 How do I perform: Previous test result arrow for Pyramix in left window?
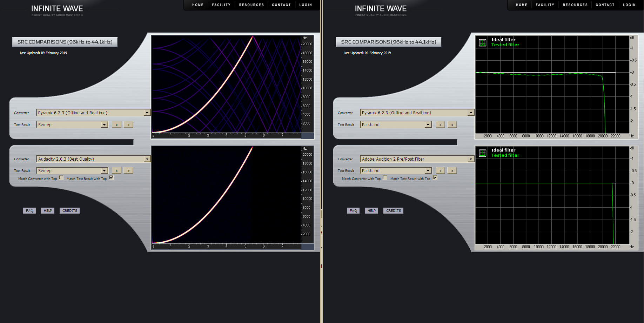click(116, 125)
